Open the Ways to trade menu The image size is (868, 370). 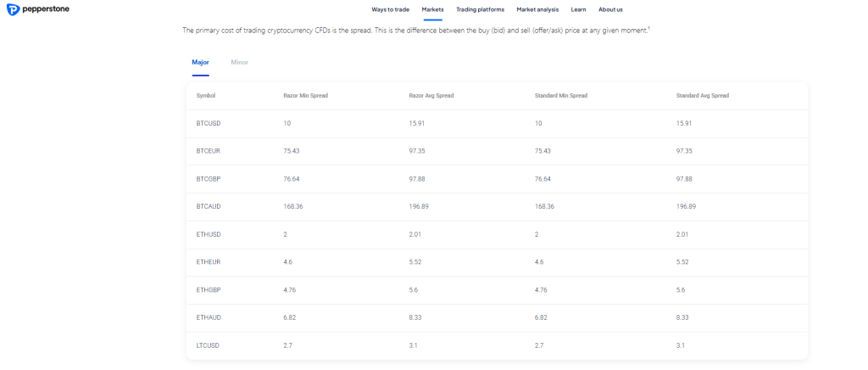pos(390,9)
